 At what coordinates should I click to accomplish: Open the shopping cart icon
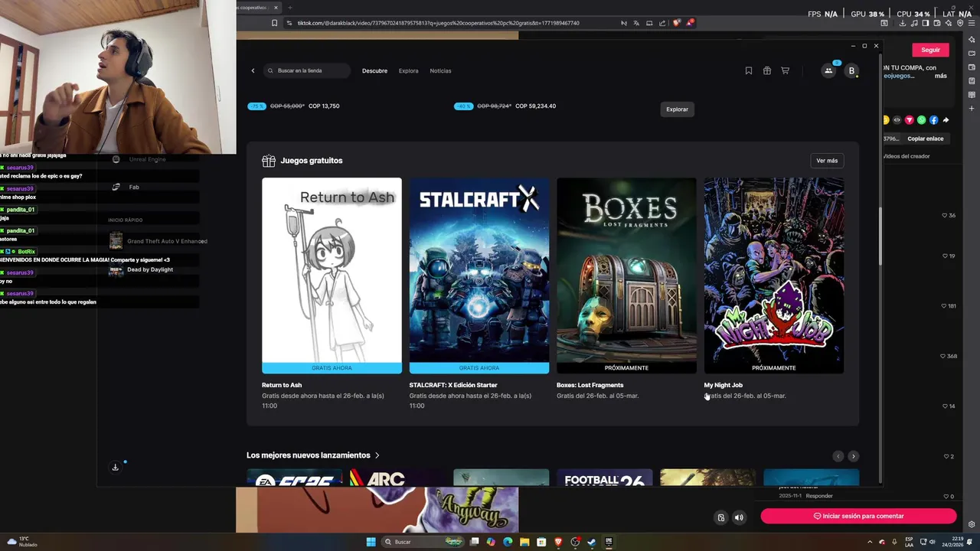point(785,70)
